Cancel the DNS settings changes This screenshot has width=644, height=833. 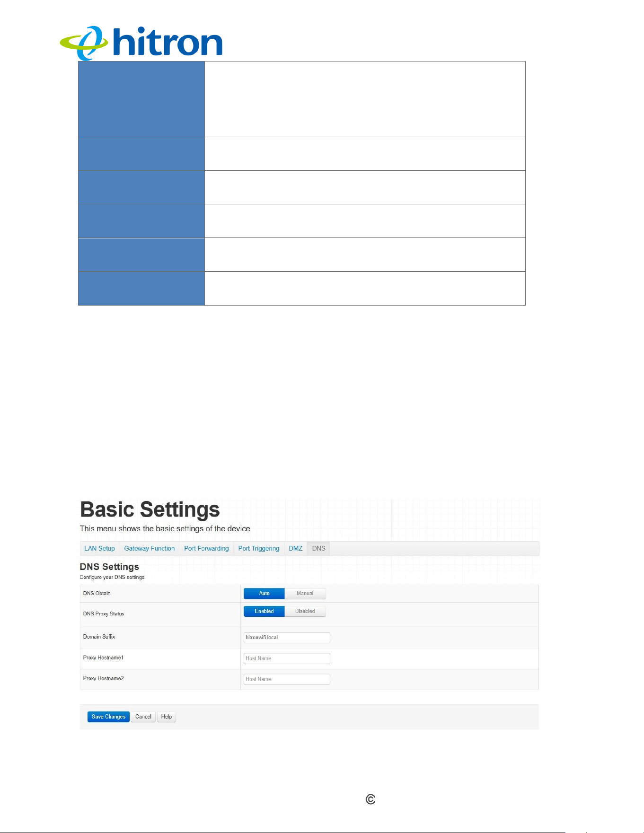[143, 717]
